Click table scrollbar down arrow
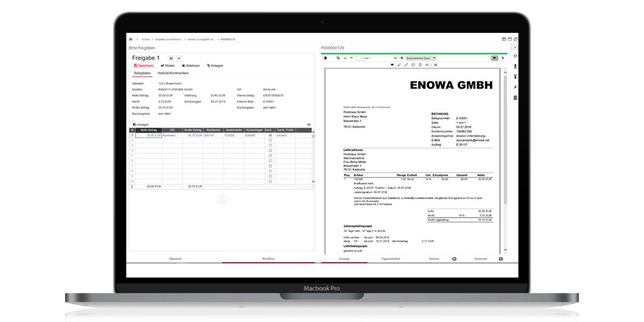644x322 pixels. 314,182
